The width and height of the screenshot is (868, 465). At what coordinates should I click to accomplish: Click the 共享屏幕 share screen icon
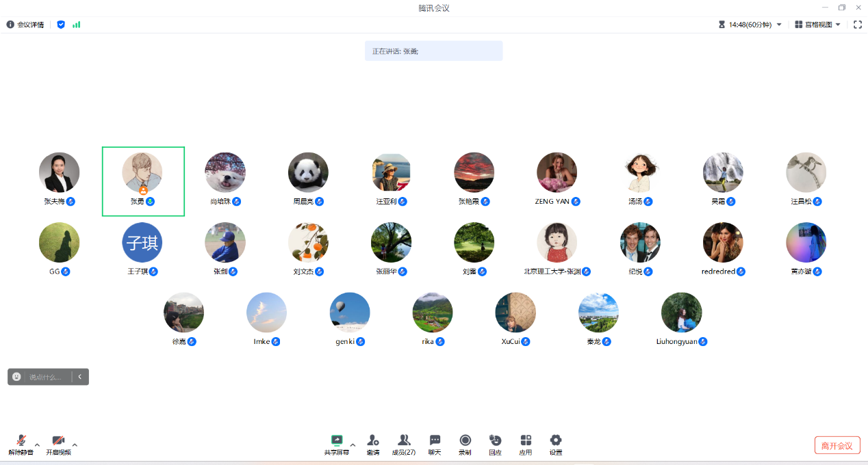(x=336, y=440)
